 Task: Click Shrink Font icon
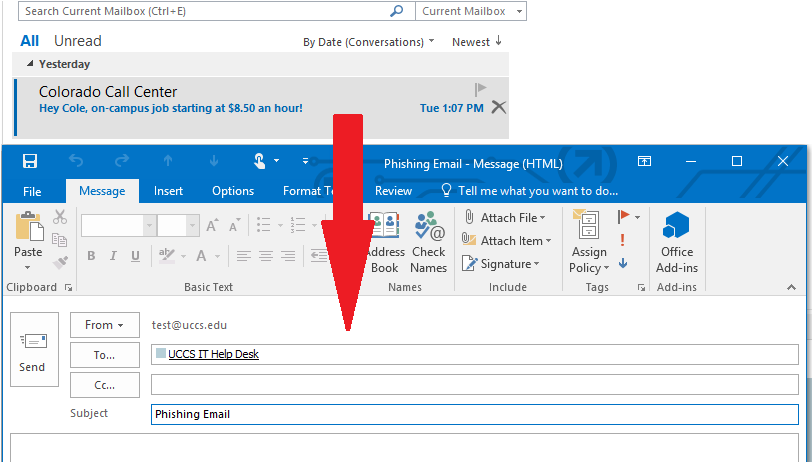(235, 225)
